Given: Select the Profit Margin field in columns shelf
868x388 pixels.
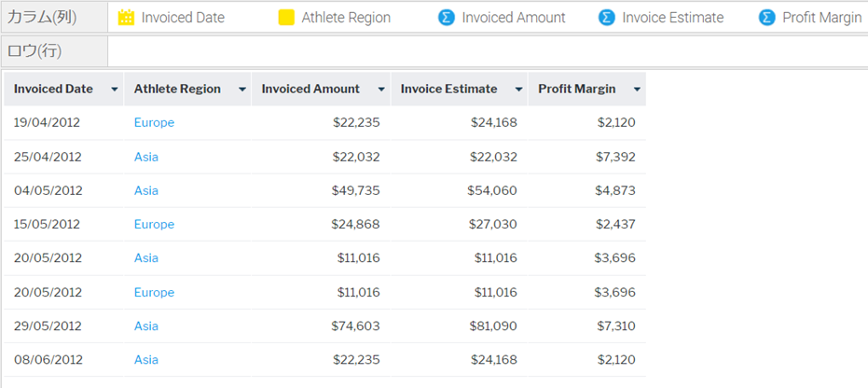Looking at the screenshot, I should coord(821,17).
